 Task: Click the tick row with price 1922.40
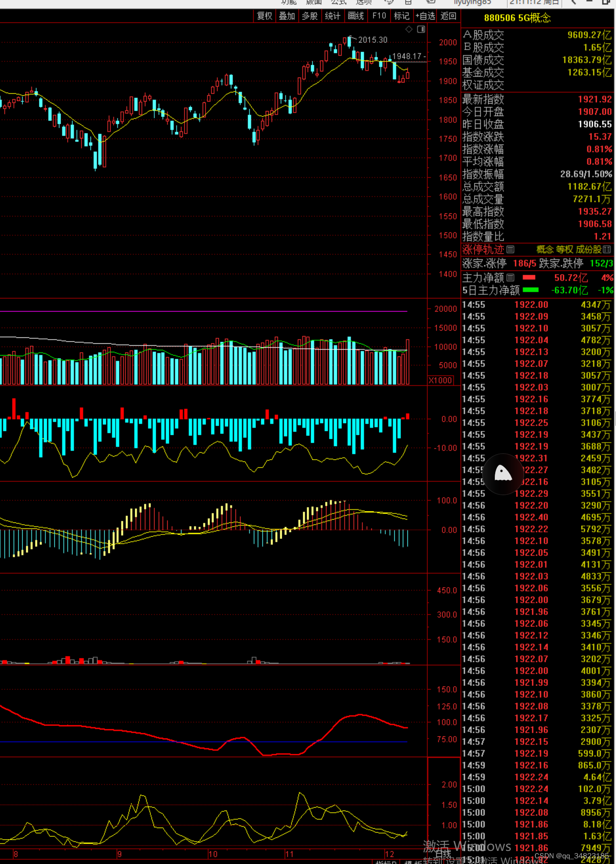[x=537, y=517]
